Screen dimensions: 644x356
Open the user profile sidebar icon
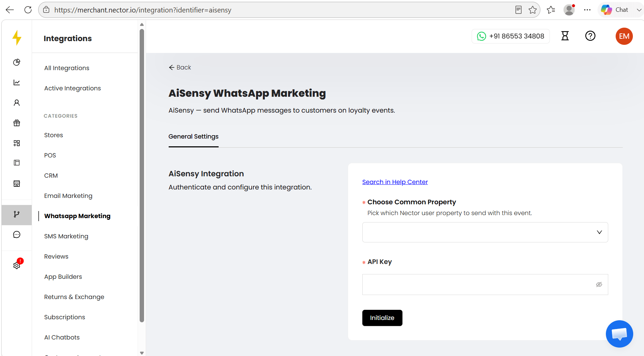17,103
